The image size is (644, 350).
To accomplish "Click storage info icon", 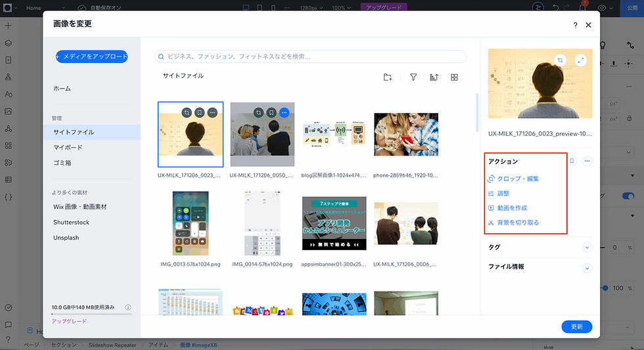I will (x=128, y=307).
